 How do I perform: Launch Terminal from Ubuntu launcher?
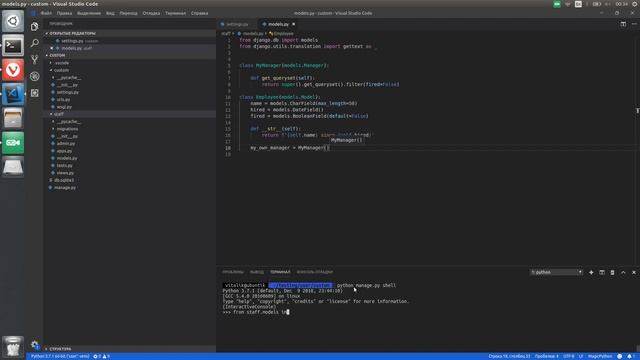pos(13,45)
